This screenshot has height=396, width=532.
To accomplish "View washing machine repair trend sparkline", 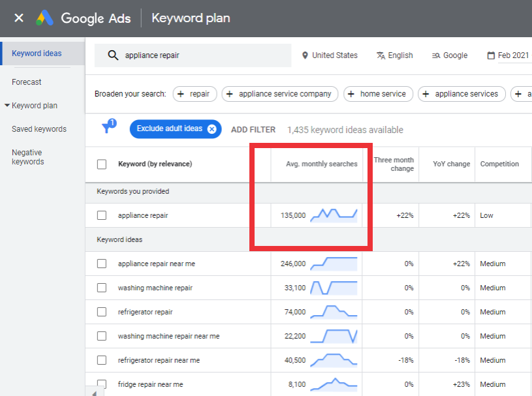I will tap(334, 288).
